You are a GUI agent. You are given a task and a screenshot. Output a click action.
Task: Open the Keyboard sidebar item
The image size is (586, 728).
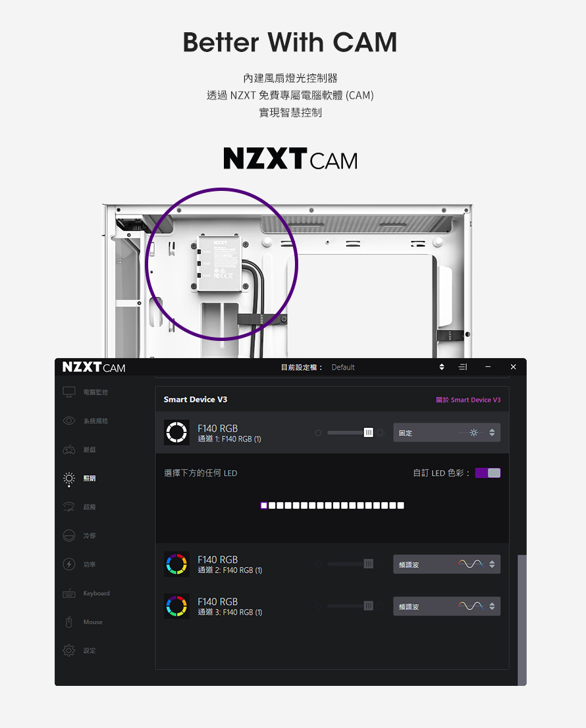pos(86,593)
